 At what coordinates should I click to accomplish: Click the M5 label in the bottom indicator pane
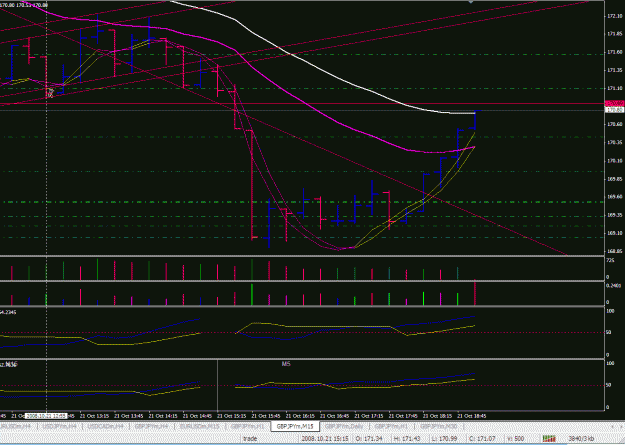(x=286, y=364)
